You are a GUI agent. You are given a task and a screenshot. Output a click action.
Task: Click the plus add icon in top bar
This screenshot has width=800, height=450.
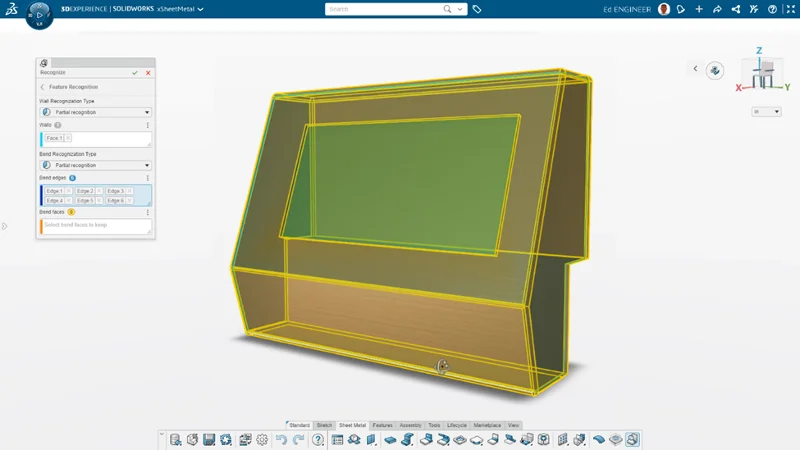coord(699,9)
